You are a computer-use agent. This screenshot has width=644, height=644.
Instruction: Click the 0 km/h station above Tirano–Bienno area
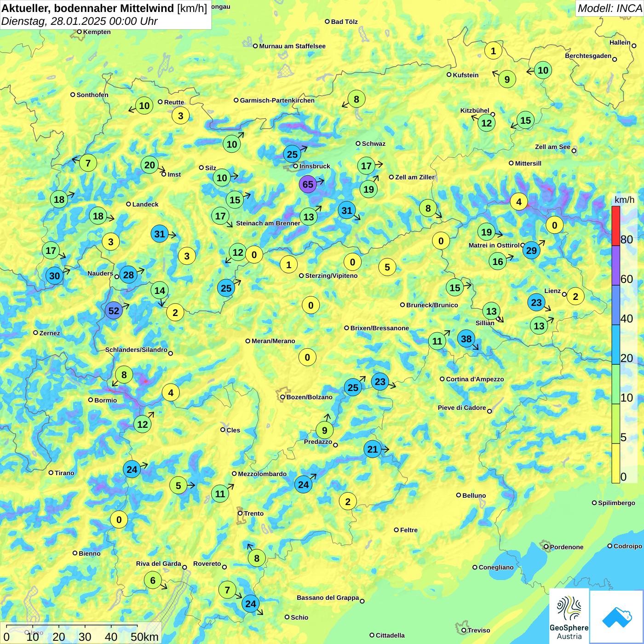click(119, 520)
